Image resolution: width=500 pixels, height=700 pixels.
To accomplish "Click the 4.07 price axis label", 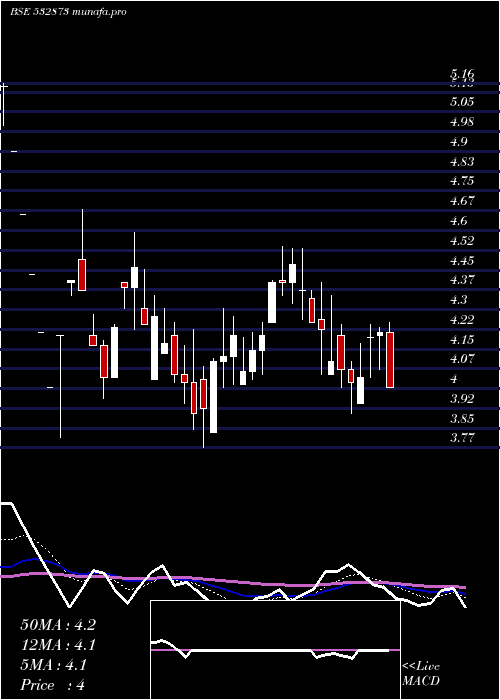I will [x=462, y=359].
